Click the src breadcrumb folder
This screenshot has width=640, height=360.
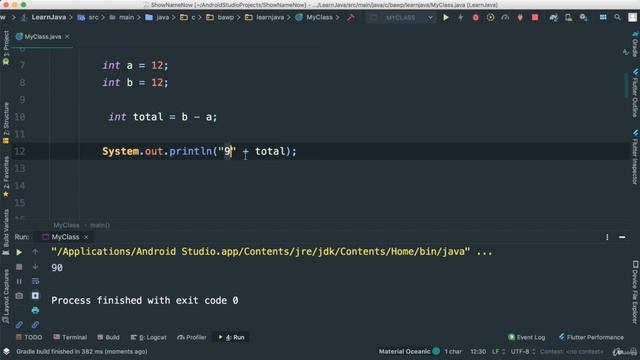(89, 18)
